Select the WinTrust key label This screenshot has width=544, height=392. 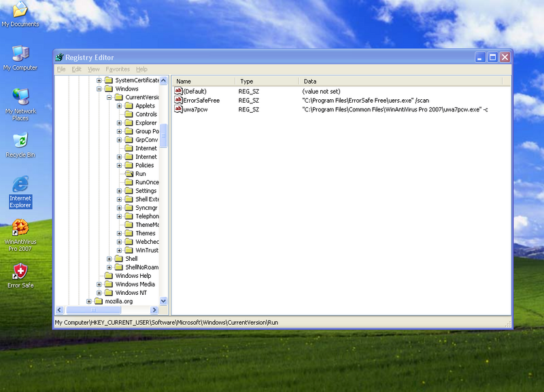coord(147,250)
